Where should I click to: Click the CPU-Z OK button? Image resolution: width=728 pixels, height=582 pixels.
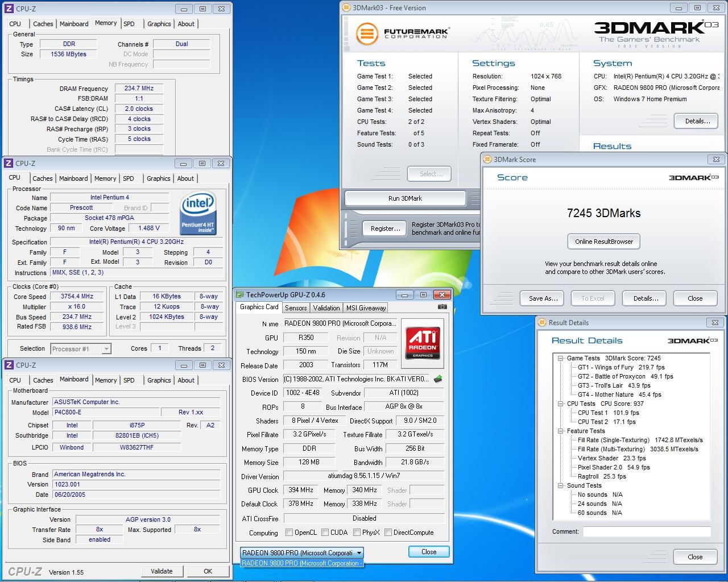click(x=208, y=571)
